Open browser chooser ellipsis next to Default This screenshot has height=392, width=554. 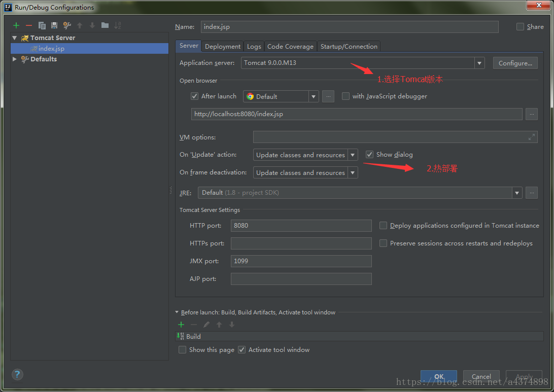point(328,96)
